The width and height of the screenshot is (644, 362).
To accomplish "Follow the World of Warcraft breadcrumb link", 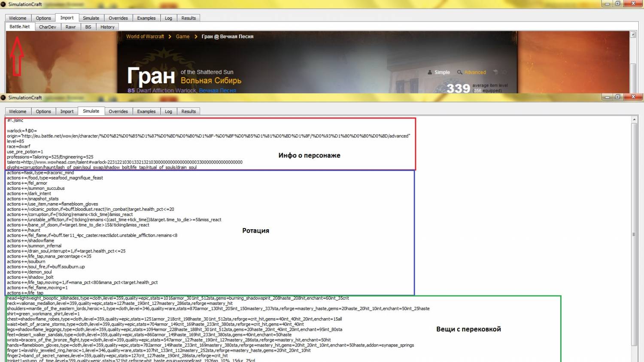I will coord(145,37).
